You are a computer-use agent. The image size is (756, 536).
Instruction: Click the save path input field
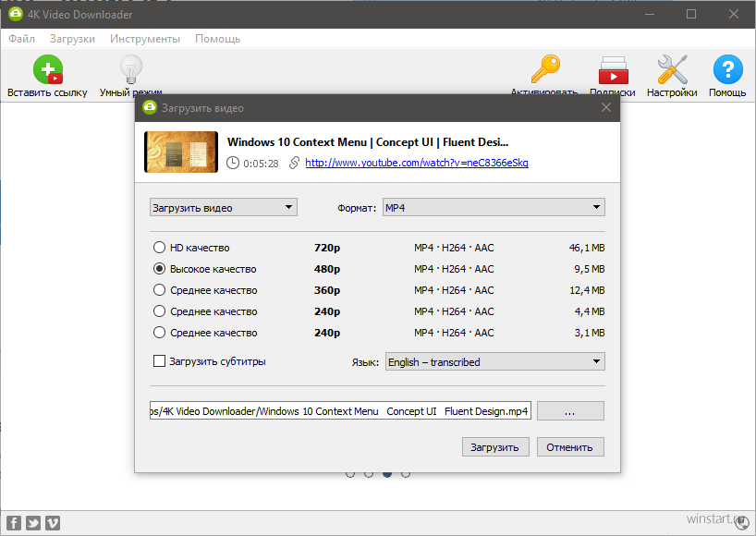pyautogui.click(x=340, y=410)
